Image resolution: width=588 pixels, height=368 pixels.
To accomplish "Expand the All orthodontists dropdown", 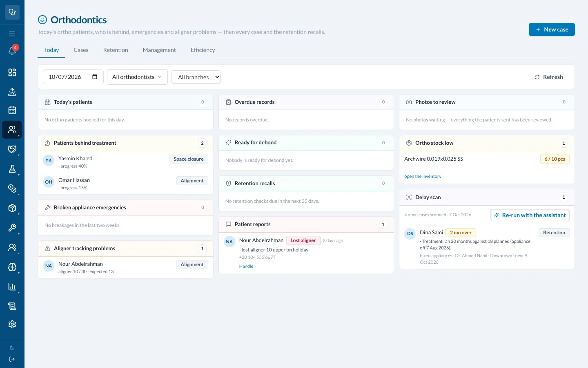I will pyautogui.click(x=137, y=77).
